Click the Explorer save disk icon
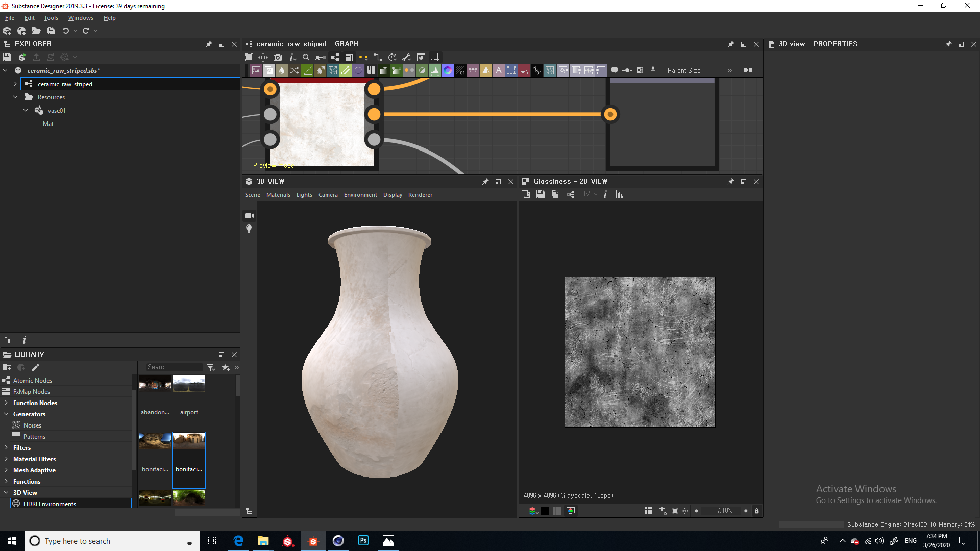 (x=7, y=57)
